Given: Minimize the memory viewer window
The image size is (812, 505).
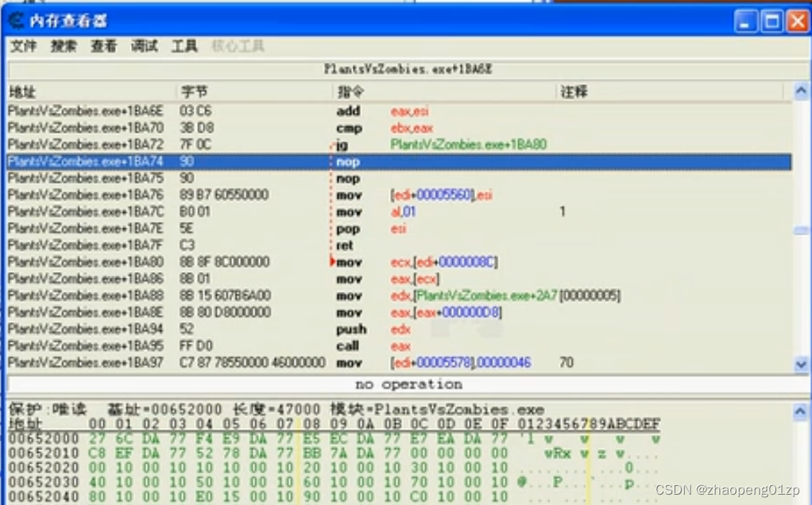Looking at the screenshot, I should tap(746, 21).
